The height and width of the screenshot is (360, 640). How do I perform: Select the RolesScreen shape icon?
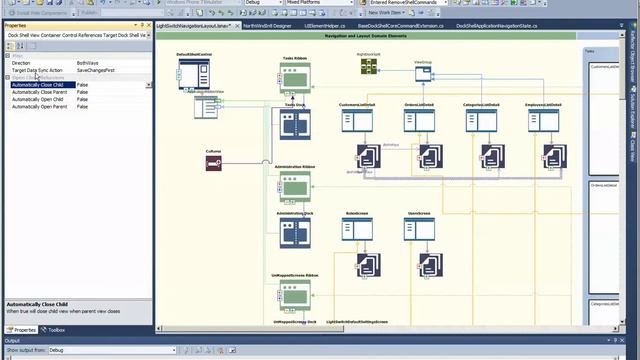tap(357, 229)
